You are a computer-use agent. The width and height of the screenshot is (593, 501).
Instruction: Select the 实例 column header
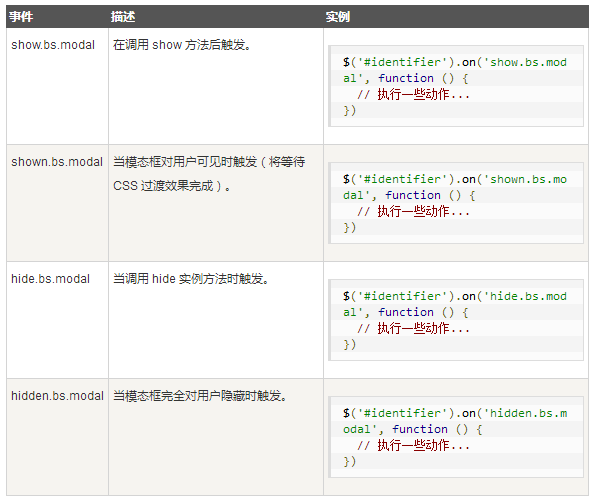click(456, 17)
